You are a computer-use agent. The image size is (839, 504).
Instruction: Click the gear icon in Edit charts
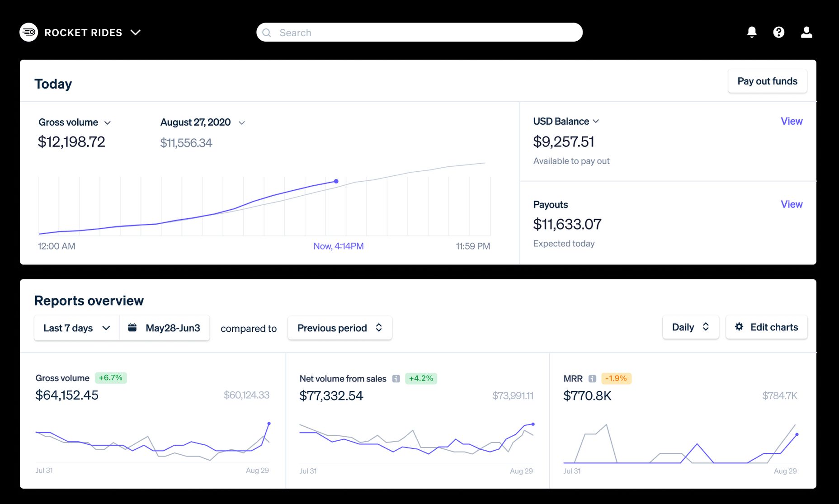pos(739,326)
